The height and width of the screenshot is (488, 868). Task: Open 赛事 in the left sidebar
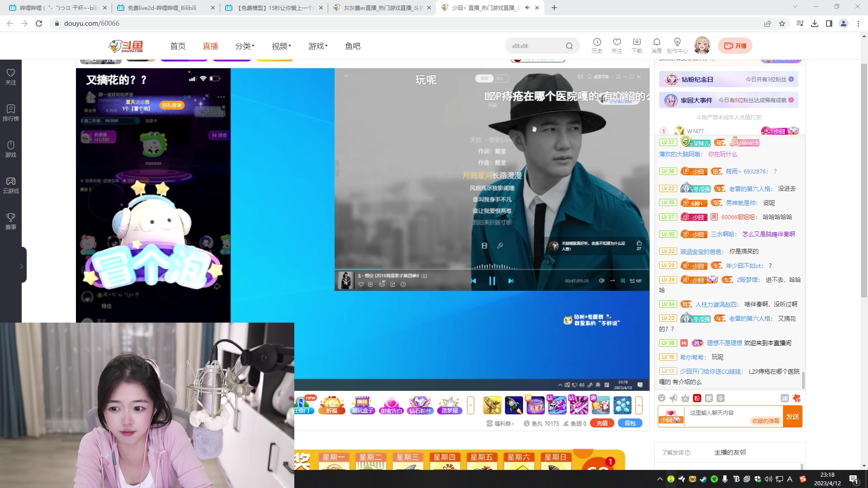click(x=11, y=221)
